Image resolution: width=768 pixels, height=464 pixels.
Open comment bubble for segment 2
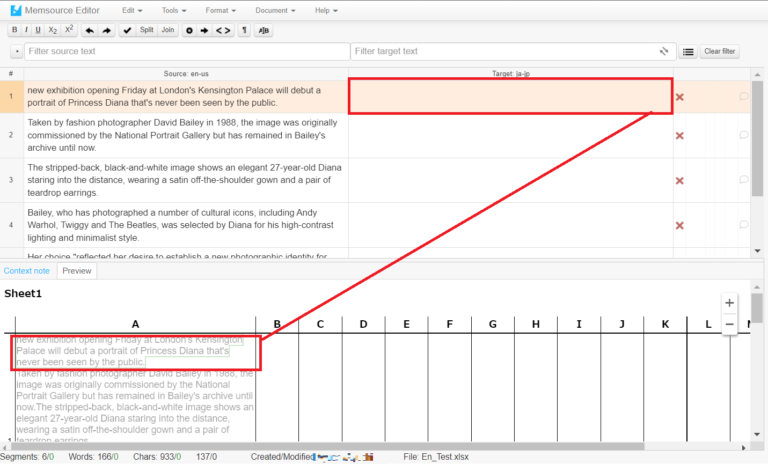743,135
